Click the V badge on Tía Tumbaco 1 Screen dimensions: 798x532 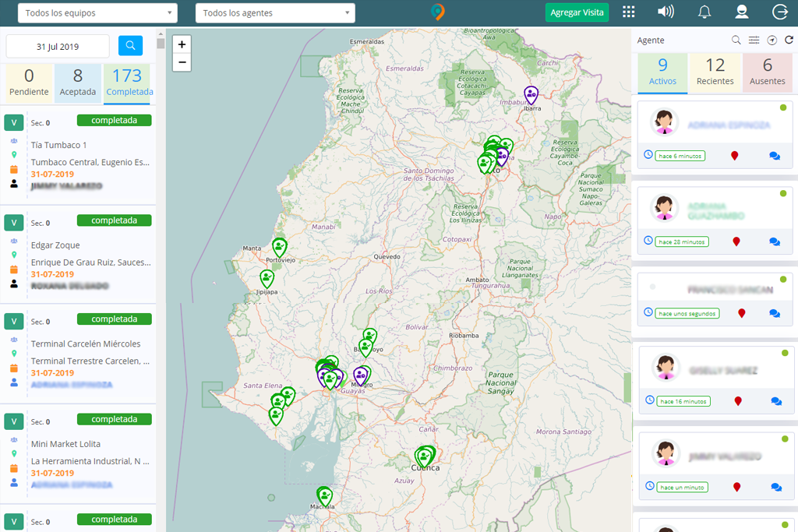(14, 122)
